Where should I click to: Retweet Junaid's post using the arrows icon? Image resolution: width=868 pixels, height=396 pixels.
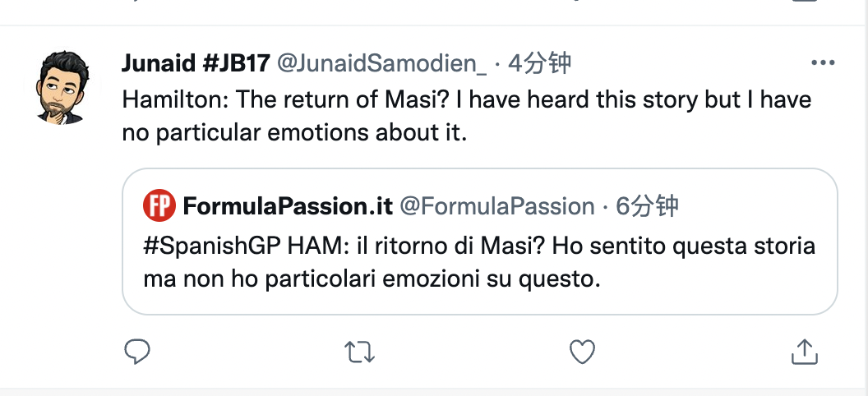[x=360, y=352]
